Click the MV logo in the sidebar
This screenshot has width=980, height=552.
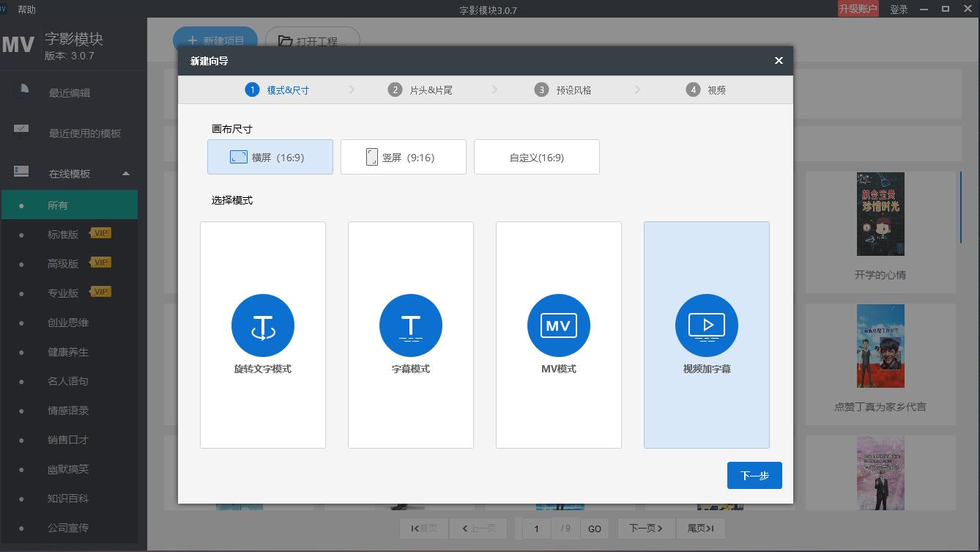click(20, 45)
